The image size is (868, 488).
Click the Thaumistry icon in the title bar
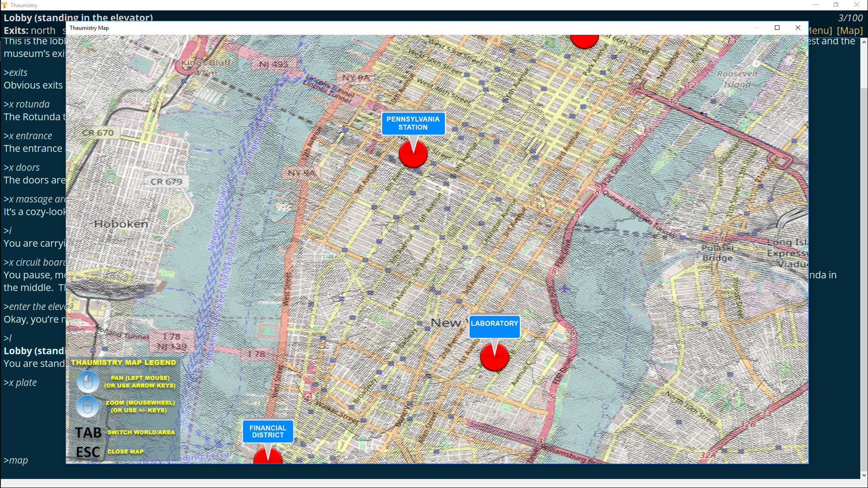pyautogui.click(x=5, y=5)
